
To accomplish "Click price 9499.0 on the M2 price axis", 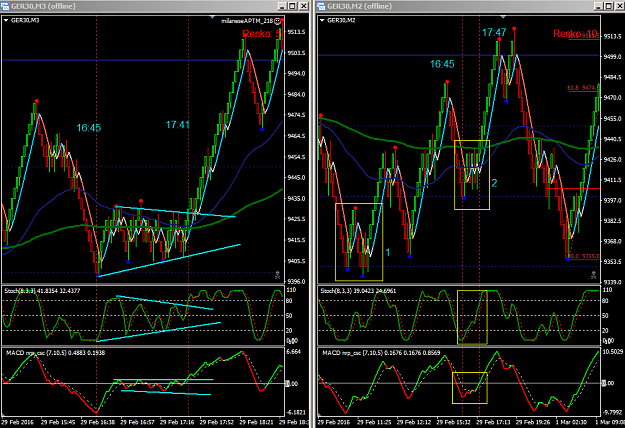I will pos(613,57).
